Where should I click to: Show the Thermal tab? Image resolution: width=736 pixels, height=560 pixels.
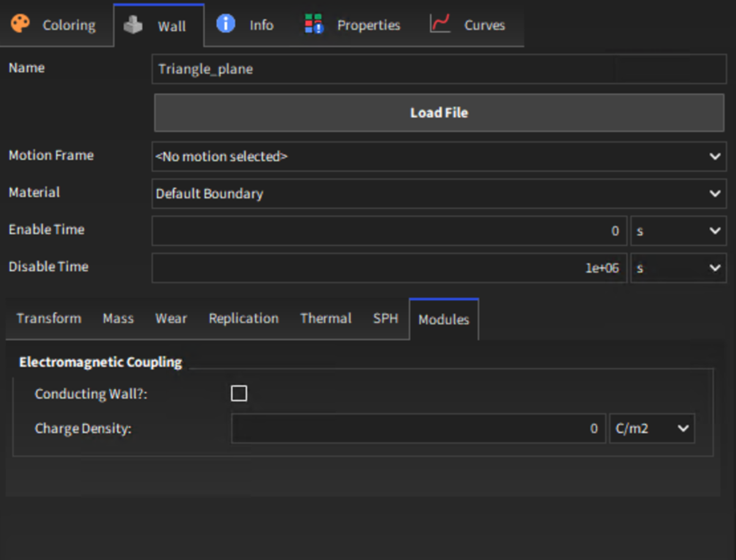pos(325,318)
